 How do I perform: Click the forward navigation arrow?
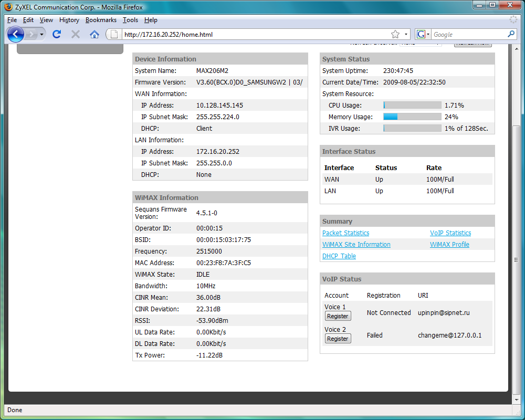31,34
